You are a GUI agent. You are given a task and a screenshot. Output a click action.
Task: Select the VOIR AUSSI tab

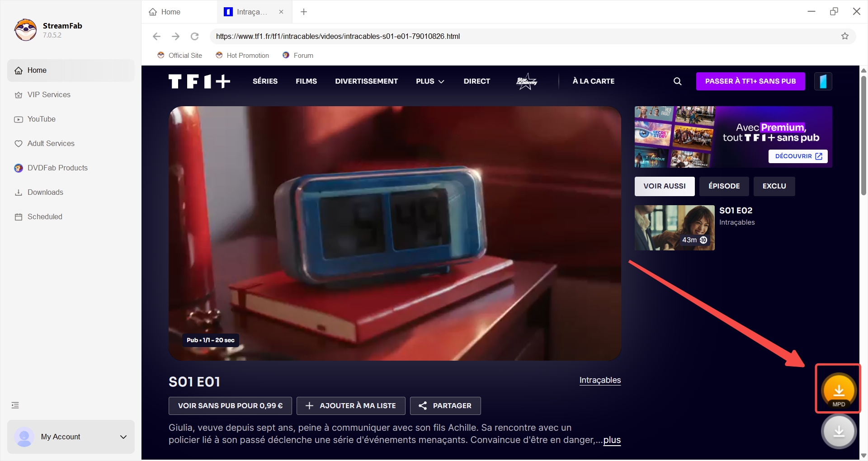pyautogui.click(x=665, y=186)
